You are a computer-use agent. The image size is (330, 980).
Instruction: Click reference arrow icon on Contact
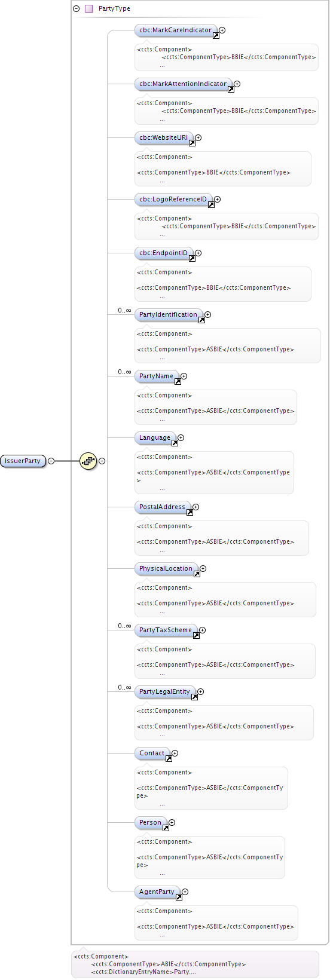pos(169,759)
